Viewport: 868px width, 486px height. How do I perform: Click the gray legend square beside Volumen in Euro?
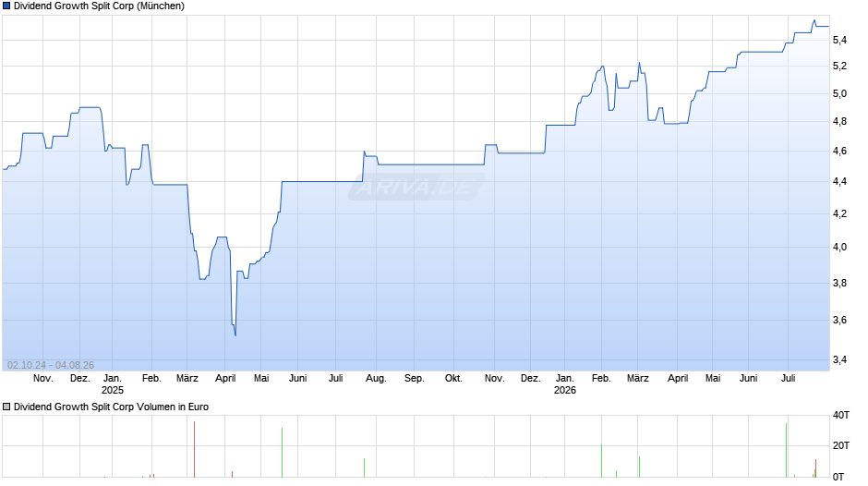click(6, 407)
